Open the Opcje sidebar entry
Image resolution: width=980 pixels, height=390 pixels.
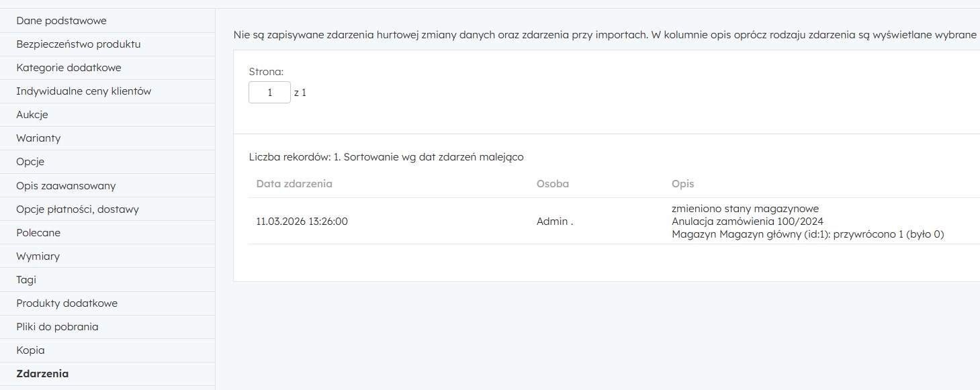(30, 162)
